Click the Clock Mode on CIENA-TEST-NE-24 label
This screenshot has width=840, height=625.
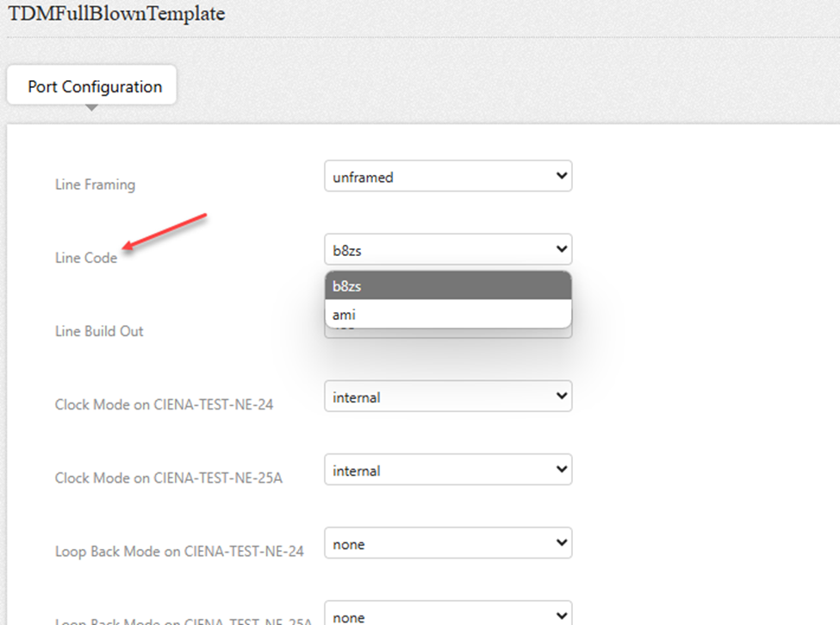click(164, 404)
